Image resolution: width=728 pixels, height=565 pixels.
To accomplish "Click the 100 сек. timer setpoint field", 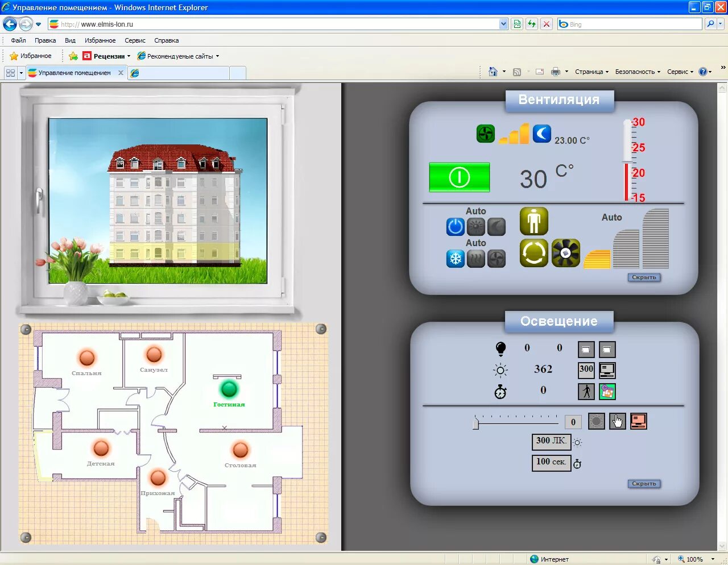I will click(551, 463).
